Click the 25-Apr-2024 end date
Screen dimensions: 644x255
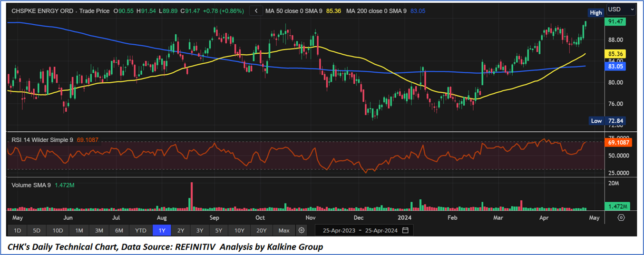click(381, 230)
